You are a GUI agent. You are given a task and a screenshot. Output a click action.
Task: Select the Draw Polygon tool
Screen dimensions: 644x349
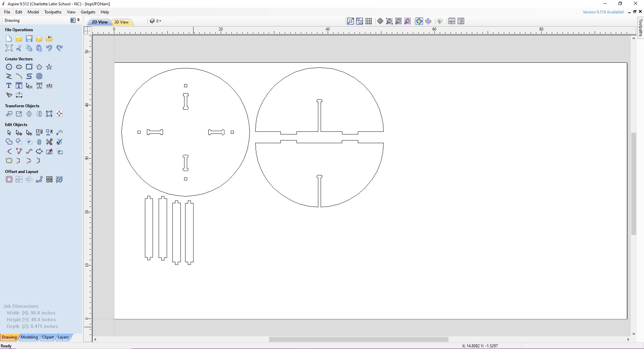[39, 67]
